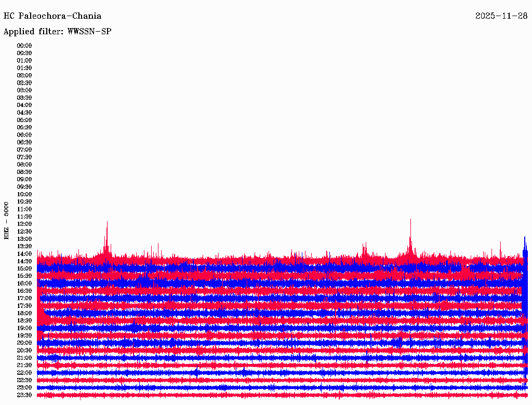Image resolution: width=532 pixels, height=405 pixels.
Task: Click the 16:30 time label
Action: pos(24,291)
